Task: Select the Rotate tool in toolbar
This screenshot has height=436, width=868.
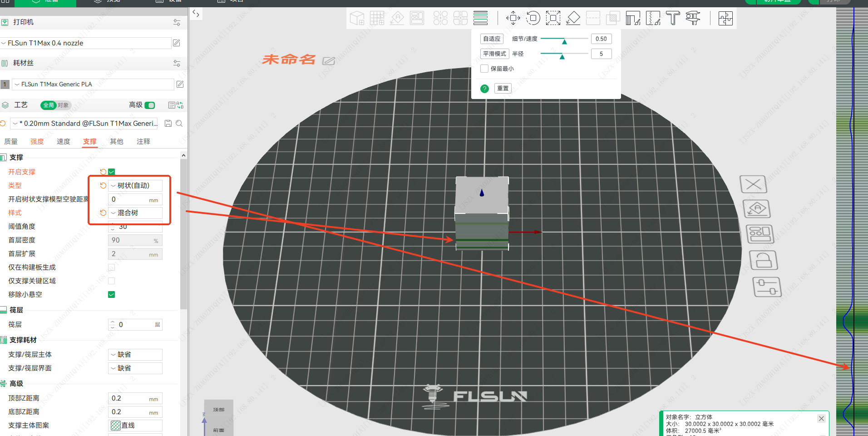Action: [x=533, y=18]
